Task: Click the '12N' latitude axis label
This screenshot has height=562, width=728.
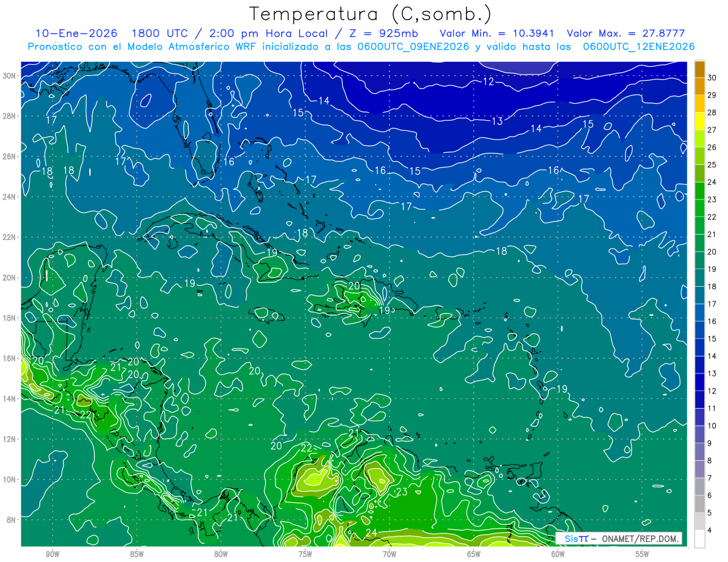Action: pos(10,439)
